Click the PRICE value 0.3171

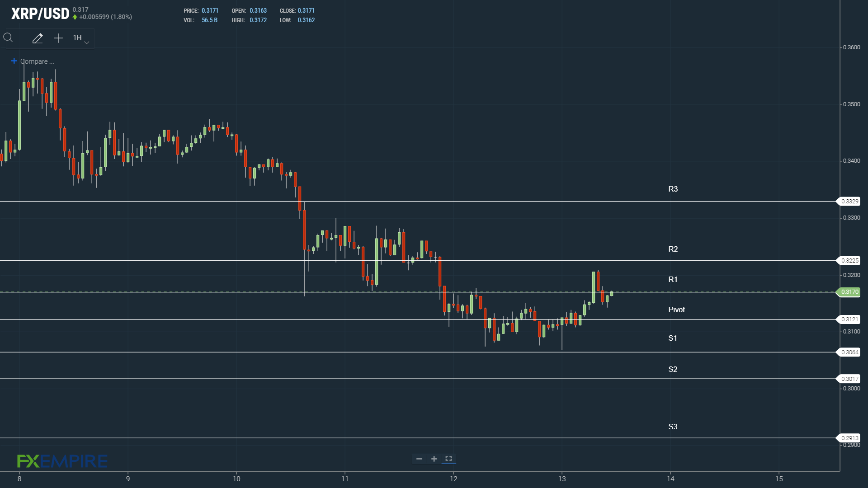(210, 11)
